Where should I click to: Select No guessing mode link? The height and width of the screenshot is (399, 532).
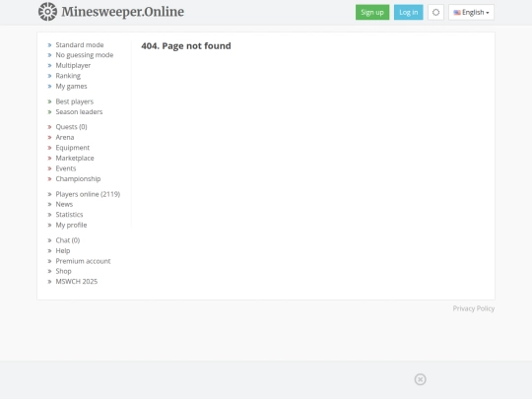point(85,55)
